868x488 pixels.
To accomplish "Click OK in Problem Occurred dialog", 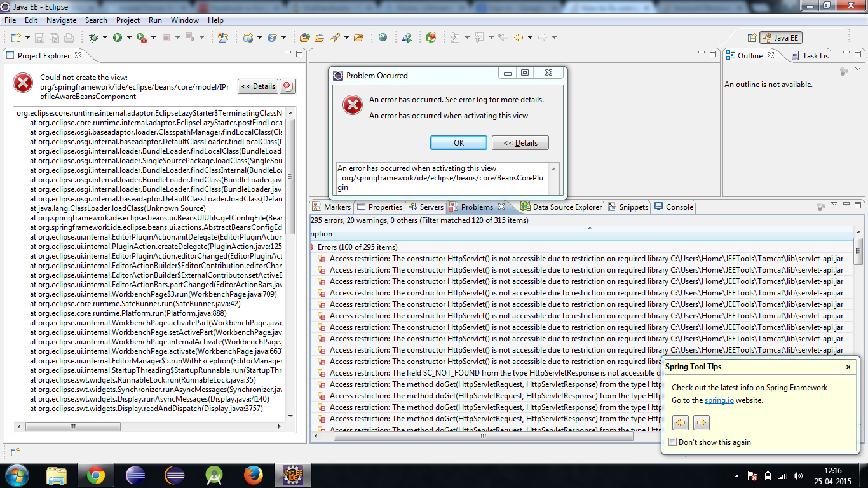I will (x=459, y=143).
